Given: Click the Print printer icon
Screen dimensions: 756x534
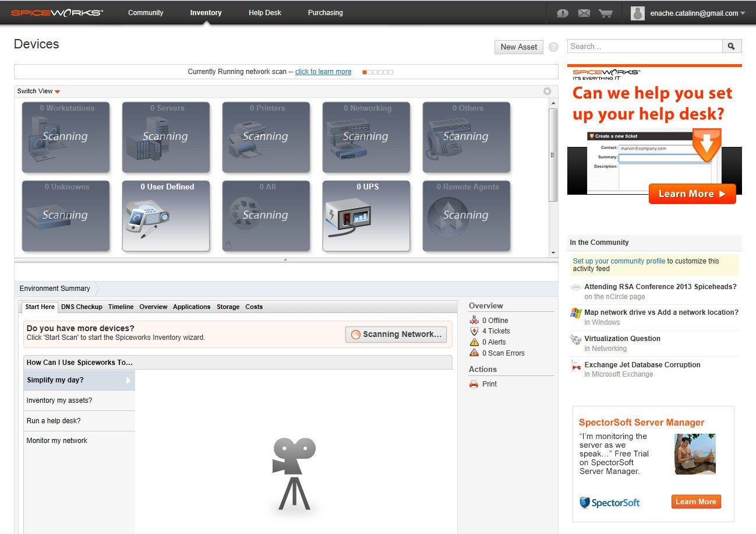Looking at the screenshot, I should click(474, 384).
